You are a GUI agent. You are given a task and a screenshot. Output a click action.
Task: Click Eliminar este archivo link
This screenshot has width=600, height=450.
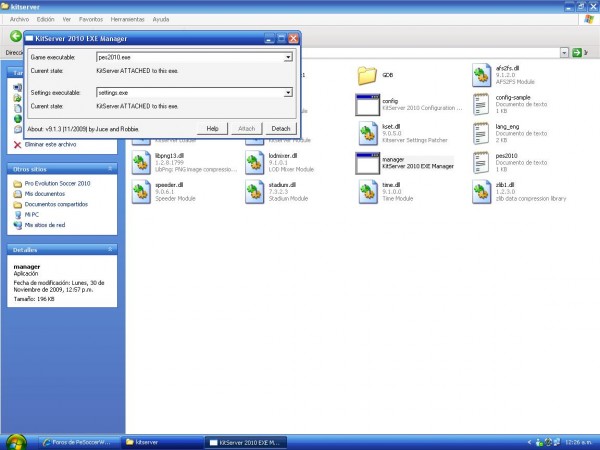[x=50, y=144]
